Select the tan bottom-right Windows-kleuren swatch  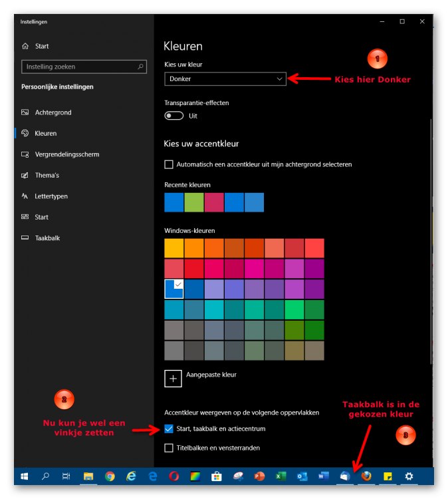pyautogui.click(x=314, y=351)
